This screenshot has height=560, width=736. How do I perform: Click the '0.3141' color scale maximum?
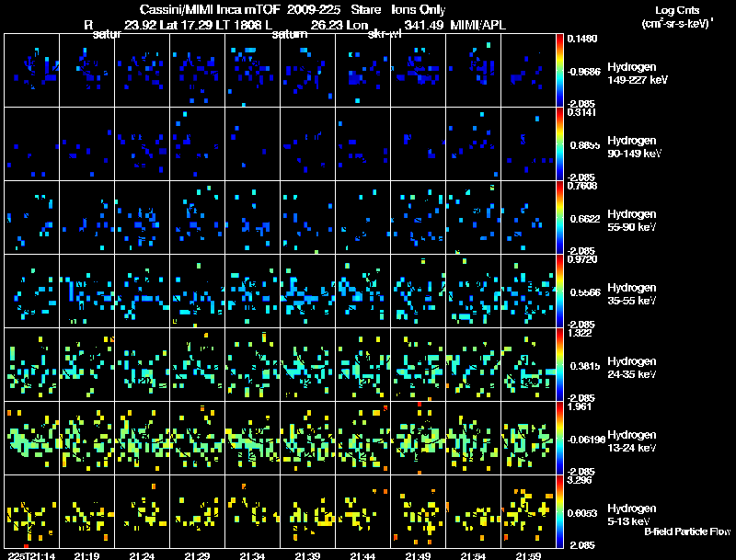[x=582, y=112]
